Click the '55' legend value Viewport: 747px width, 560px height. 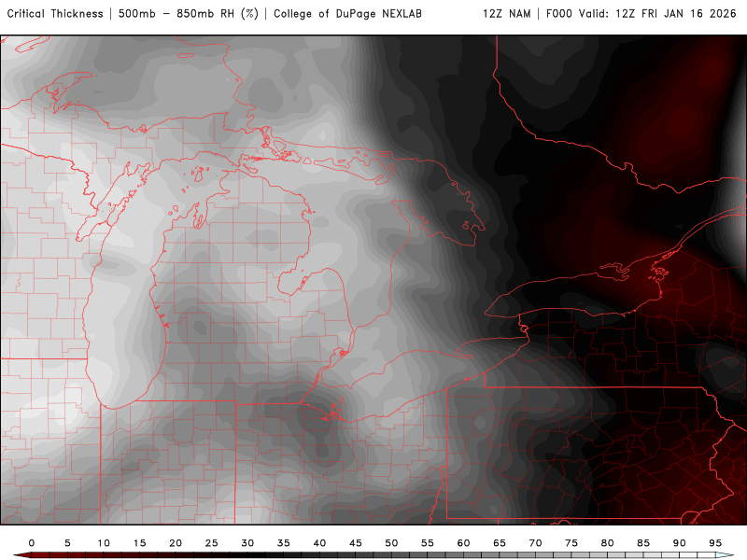428,543
